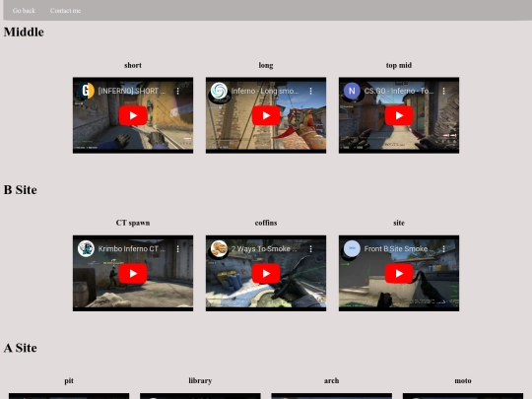Open channel avatar on Inferno Long smoke video
The width and height of the screenshot is (532, 399).
pos(219,91)
